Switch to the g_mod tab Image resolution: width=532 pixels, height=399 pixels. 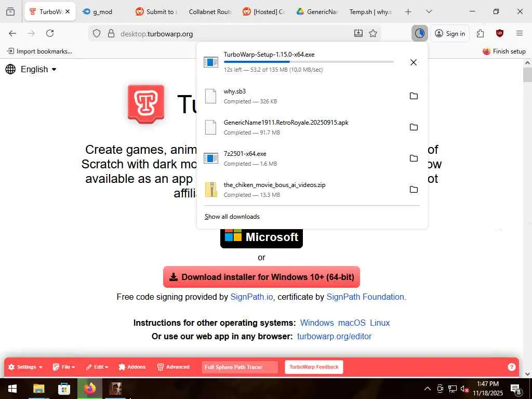(x=103, y=11)
